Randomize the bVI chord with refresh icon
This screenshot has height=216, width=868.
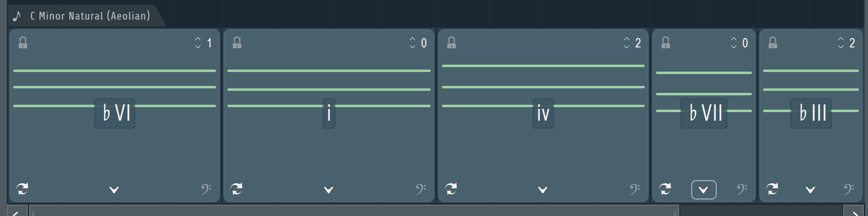(22, 189)
